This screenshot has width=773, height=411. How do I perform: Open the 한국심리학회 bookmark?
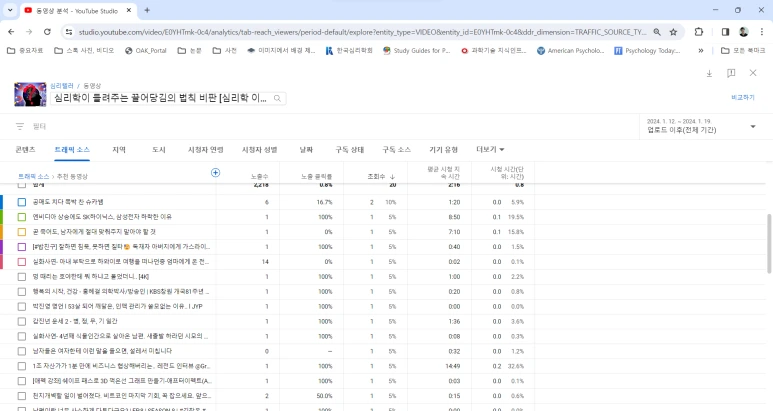tap(349, 50)
